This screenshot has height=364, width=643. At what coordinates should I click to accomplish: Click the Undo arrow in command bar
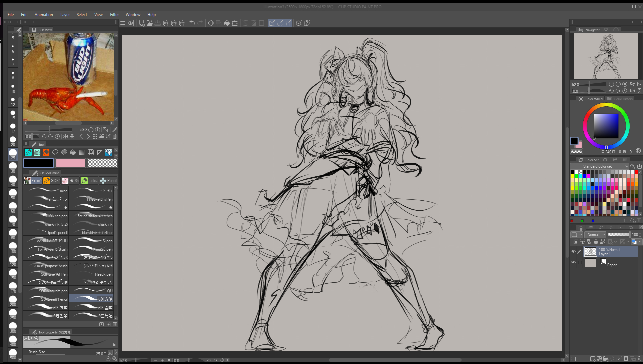point(192,23)
